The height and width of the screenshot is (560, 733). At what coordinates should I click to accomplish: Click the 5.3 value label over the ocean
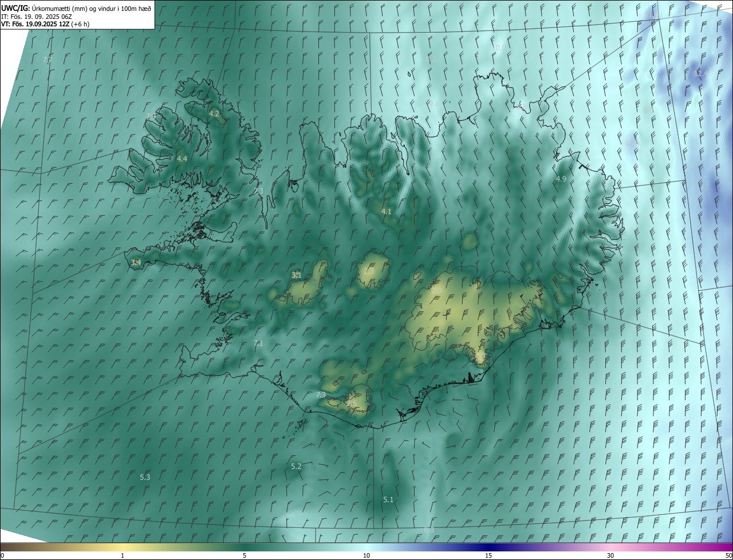click(x=145, y=477)
